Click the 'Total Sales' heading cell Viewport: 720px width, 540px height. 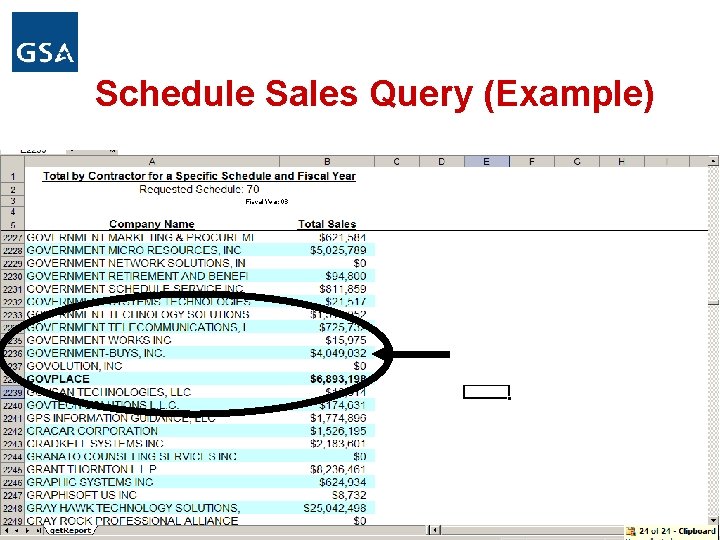[x=327, y=224]
